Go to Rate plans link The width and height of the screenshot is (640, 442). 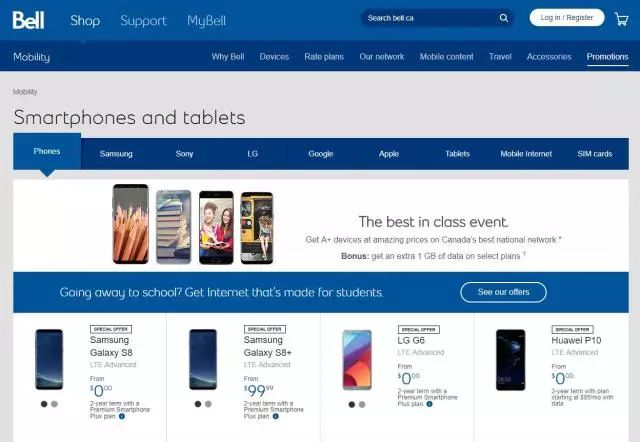324,57
